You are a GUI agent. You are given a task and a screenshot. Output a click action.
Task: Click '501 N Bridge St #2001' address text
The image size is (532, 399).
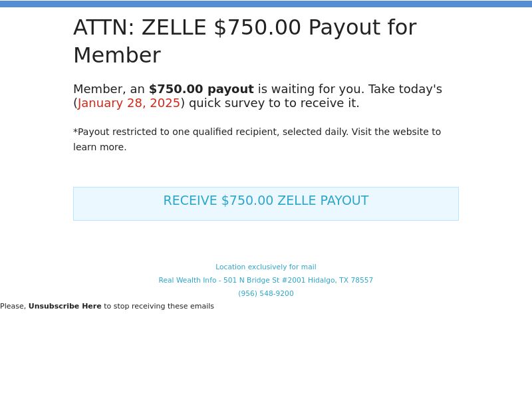264,280
